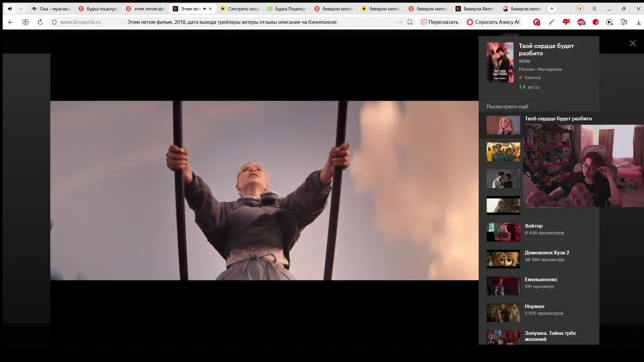Go back to the previous page
The width and height of the screenshot is (644, 362).
11,22
